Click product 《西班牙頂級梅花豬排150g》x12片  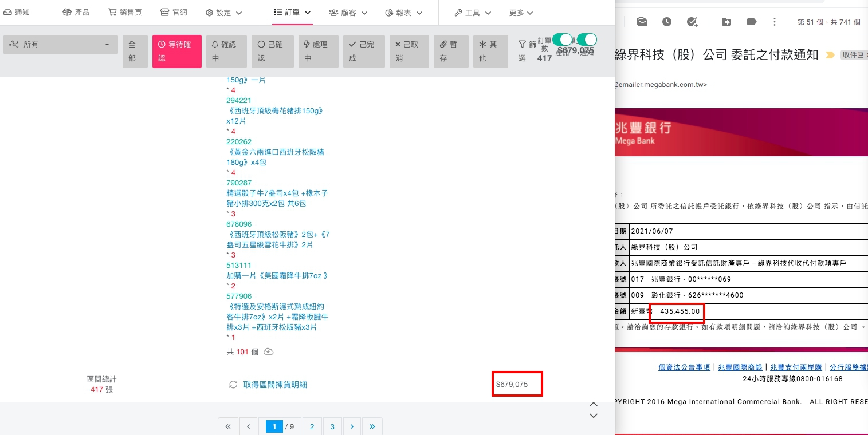tap(275, 116)
